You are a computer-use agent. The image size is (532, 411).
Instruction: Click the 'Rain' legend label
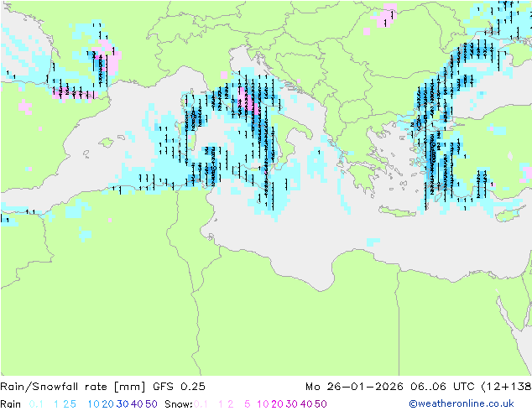(x=11, y=404)
